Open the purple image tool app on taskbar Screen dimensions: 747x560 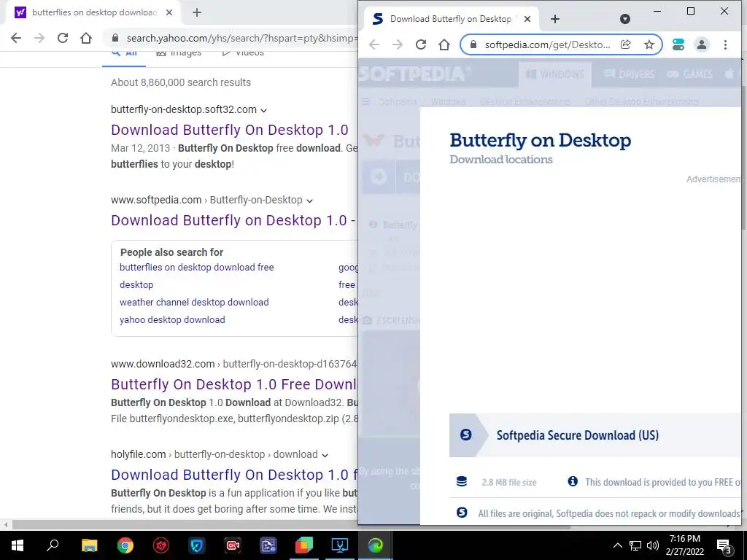pos(268,545)
